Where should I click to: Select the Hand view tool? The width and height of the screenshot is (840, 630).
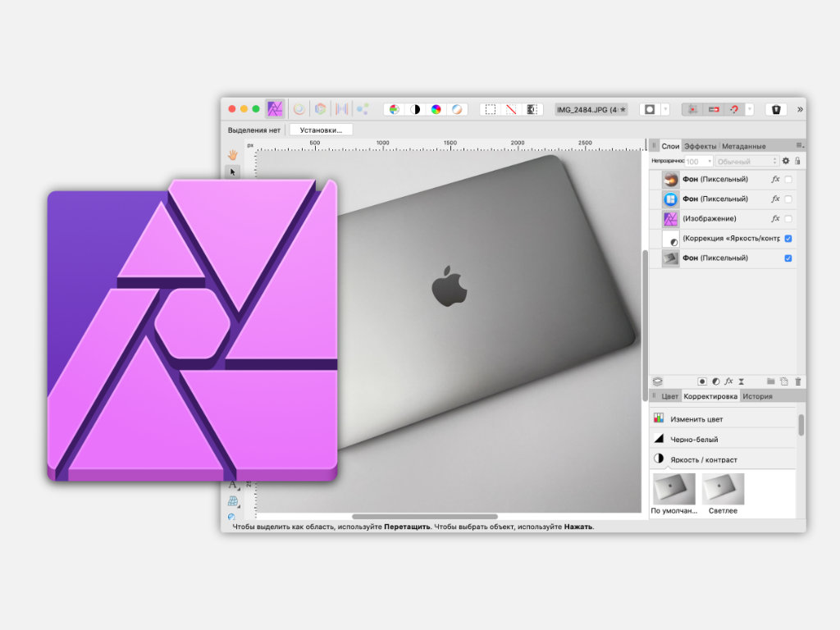(232, 155)
